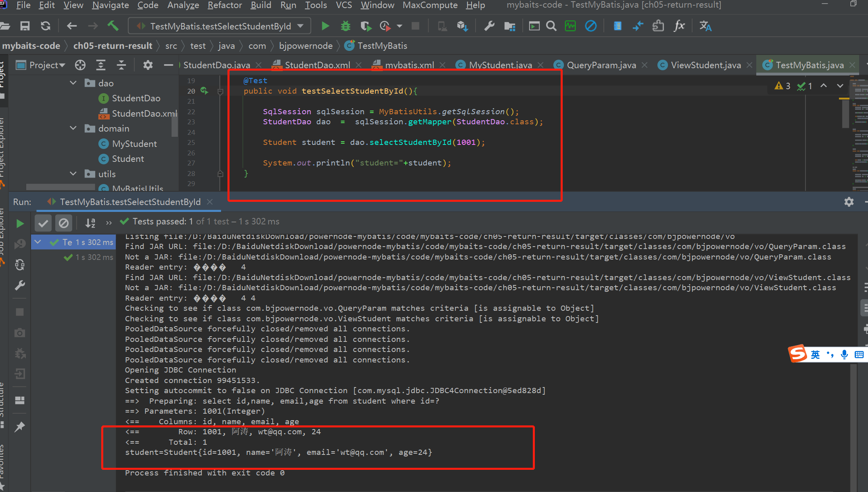Collapse the dao folder in Project tree

coord(73,83)
